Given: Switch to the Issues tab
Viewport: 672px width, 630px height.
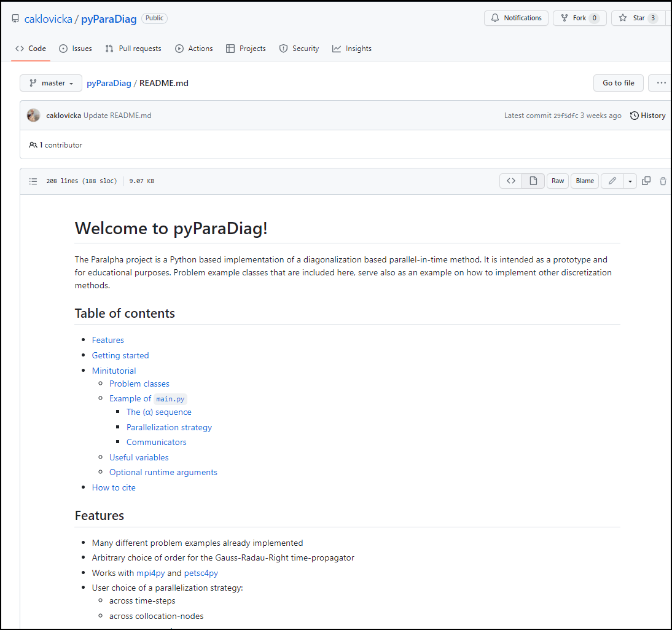Looking at the screenshot, I should pos(76,49).
